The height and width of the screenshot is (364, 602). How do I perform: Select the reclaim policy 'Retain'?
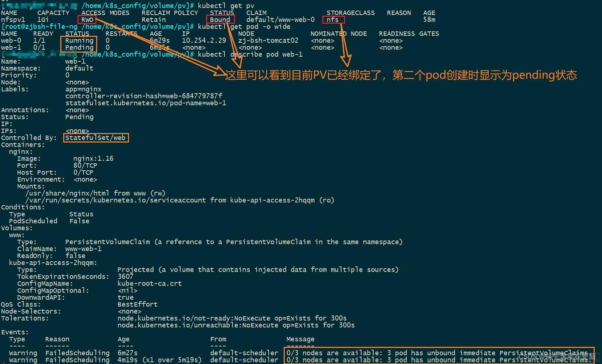coord(154,20)
